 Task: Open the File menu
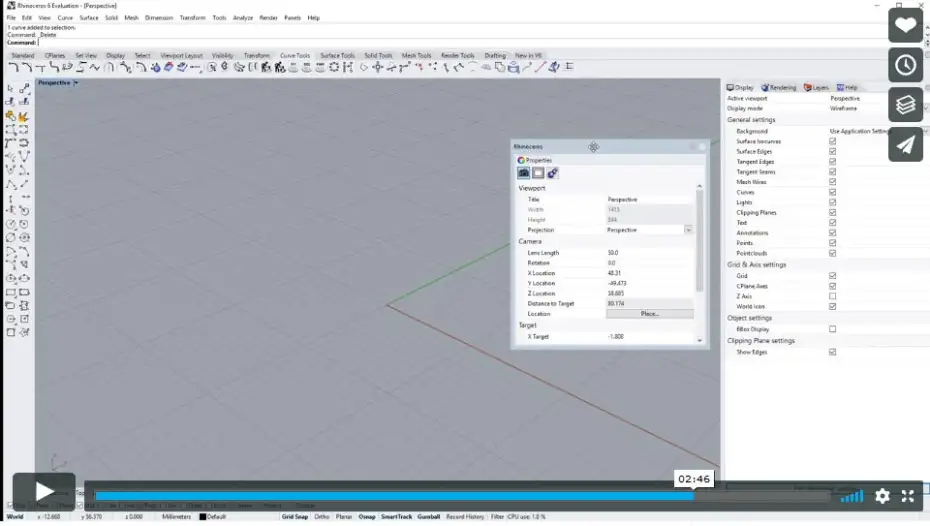click(11, 18)
